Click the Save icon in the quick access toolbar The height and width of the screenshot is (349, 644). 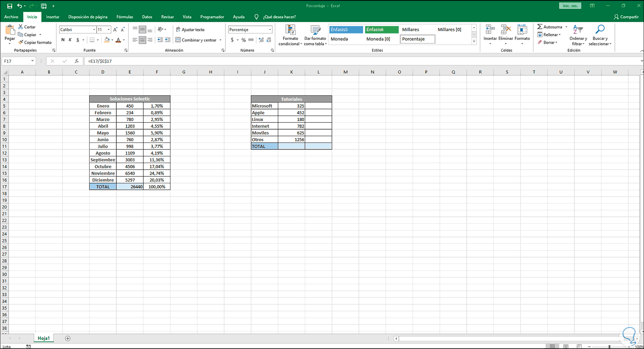tap(9, 6)
